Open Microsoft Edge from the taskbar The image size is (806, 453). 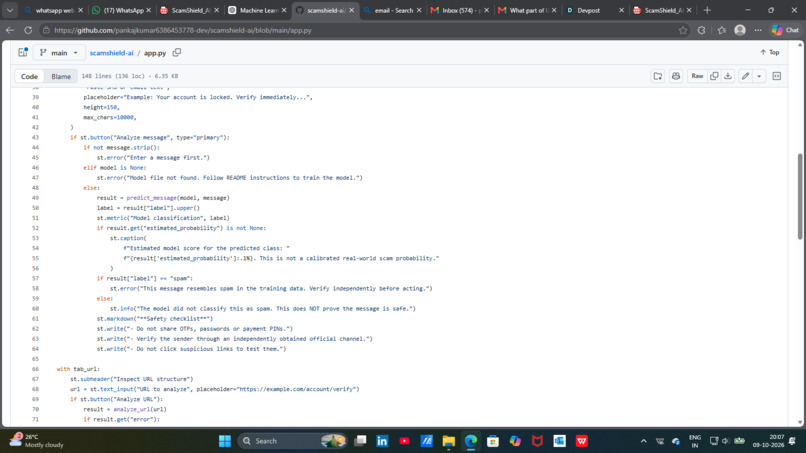pos(471,441)
